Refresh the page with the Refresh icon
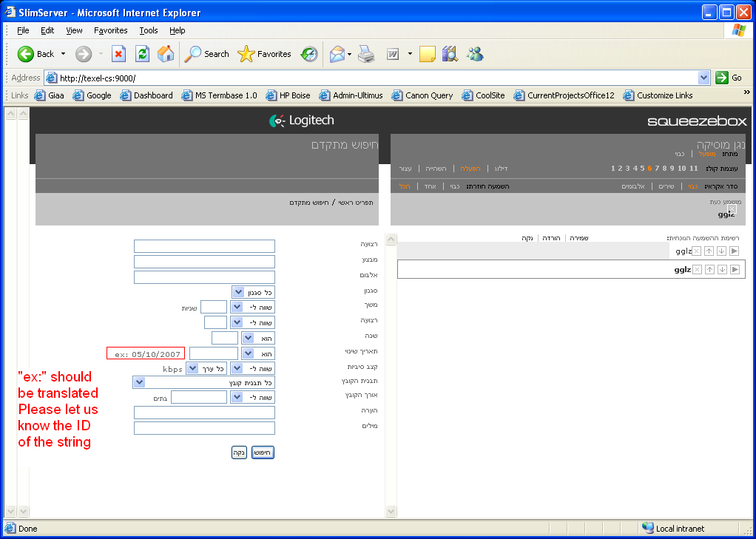 (142, 54)
